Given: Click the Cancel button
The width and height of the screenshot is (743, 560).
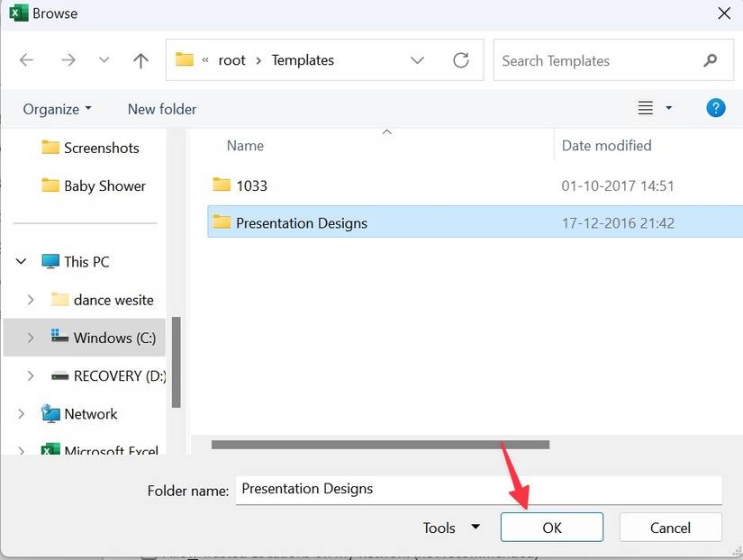Looking at the screenshot, I should pyautogui.click(x=670, y=527).
